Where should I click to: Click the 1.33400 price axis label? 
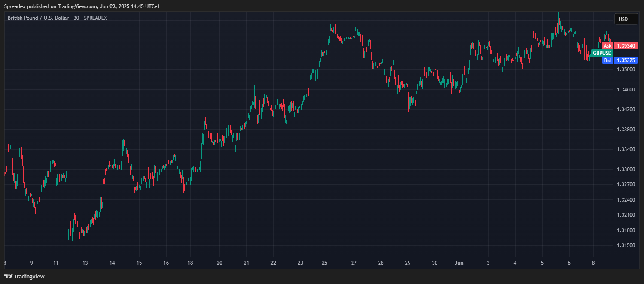click(x=626, y=149)
